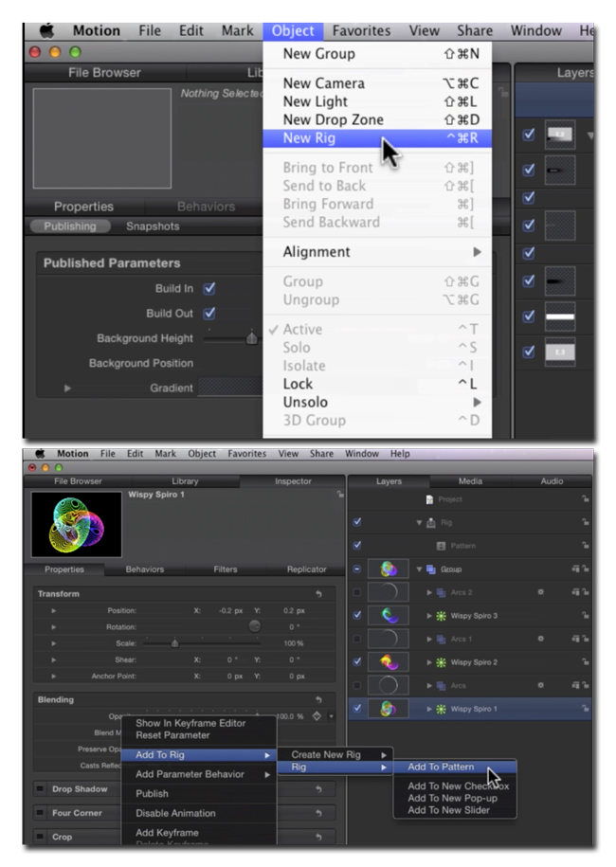Click Pattern widget icon in lower Layers list
The image size is (616, 867).
(x=441, y=546)
